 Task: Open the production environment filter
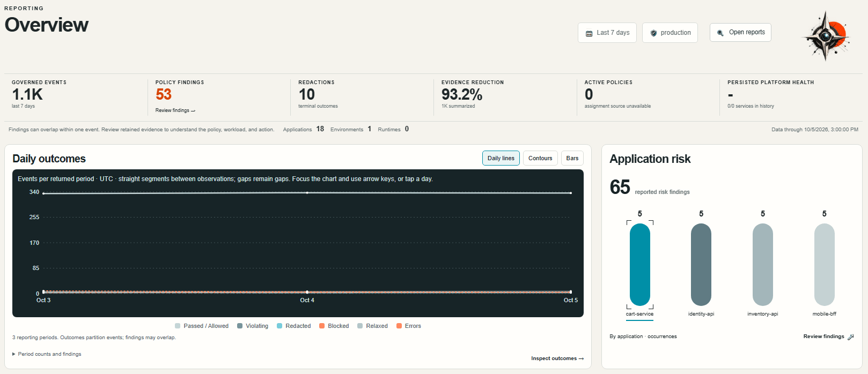click(670, 33)
